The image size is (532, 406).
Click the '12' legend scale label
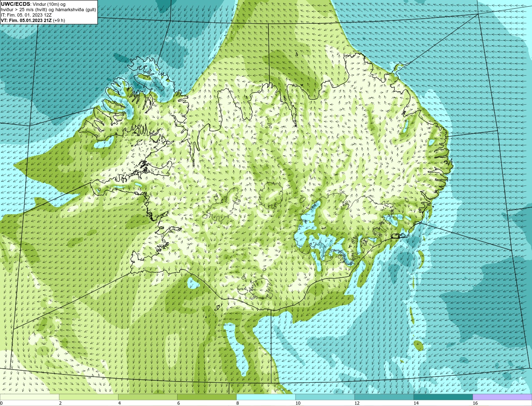pos(356,403)
